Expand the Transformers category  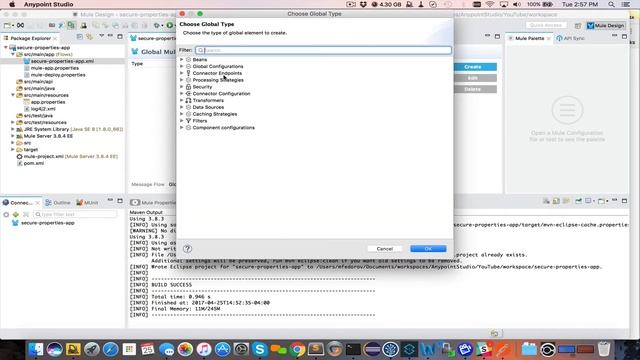point(182,100)
